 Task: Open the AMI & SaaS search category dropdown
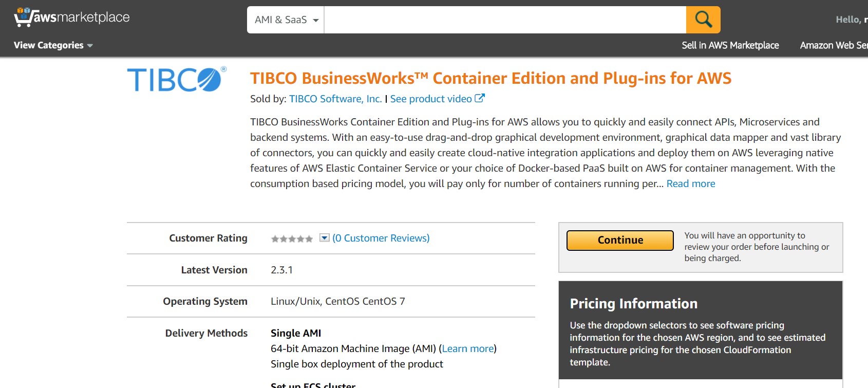(x=286, y=20)
